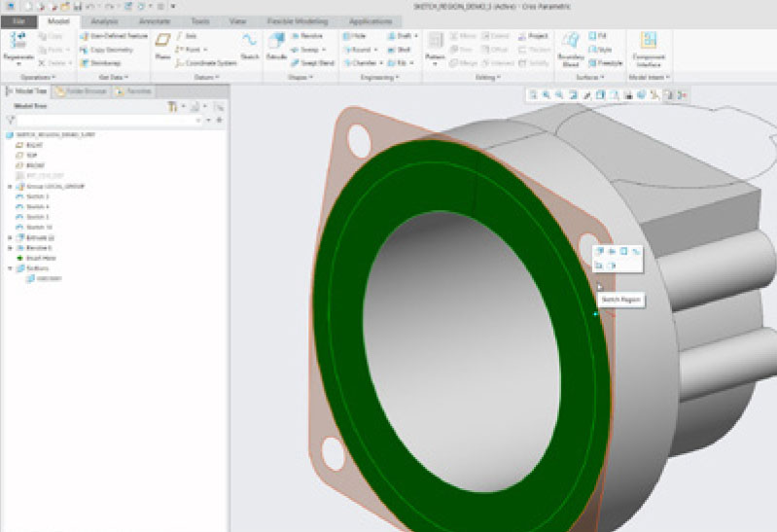Select the Fill surface tool

[x=598, y=36]
